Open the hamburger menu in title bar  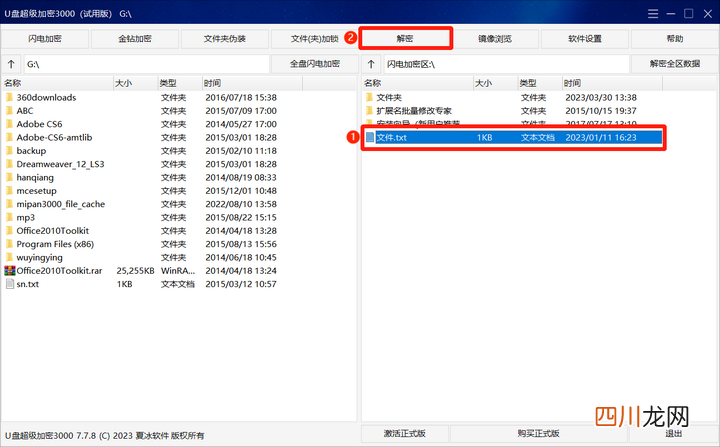coord(653,14)
